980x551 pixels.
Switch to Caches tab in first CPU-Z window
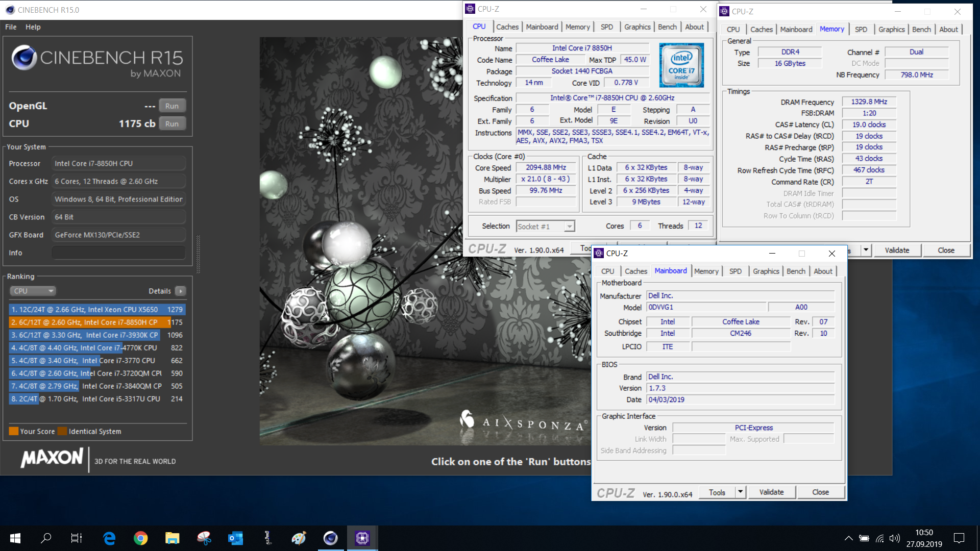pos(507,27)
